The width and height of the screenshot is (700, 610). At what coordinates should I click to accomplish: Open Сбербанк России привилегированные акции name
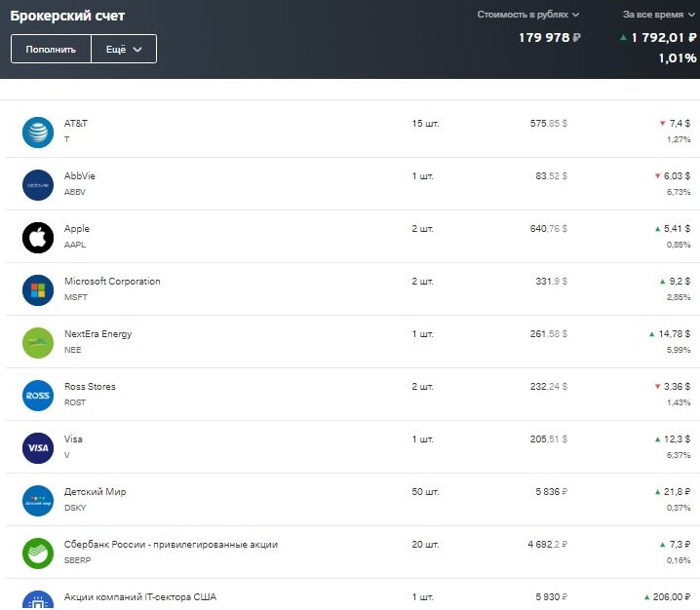coord(171,545)
